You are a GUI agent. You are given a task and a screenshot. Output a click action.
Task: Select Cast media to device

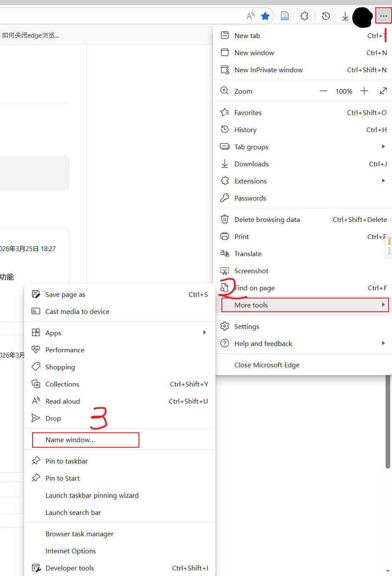coord(120,311)
